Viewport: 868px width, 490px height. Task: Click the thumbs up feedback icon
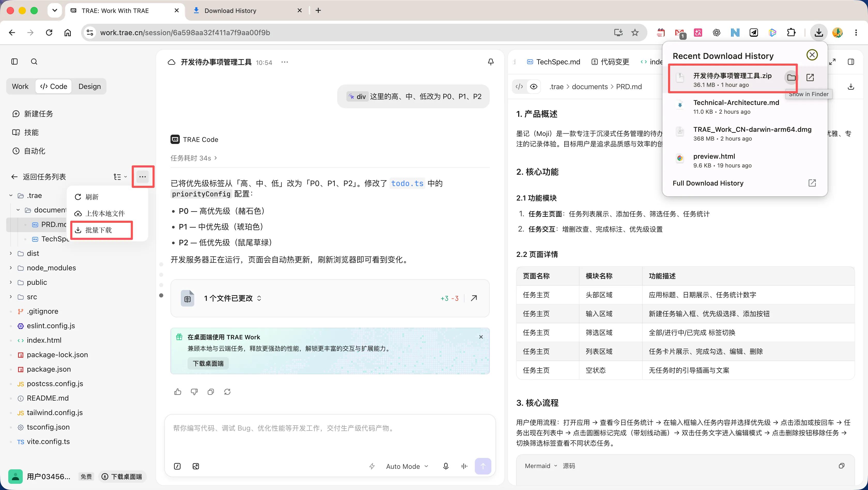(177, 392)
